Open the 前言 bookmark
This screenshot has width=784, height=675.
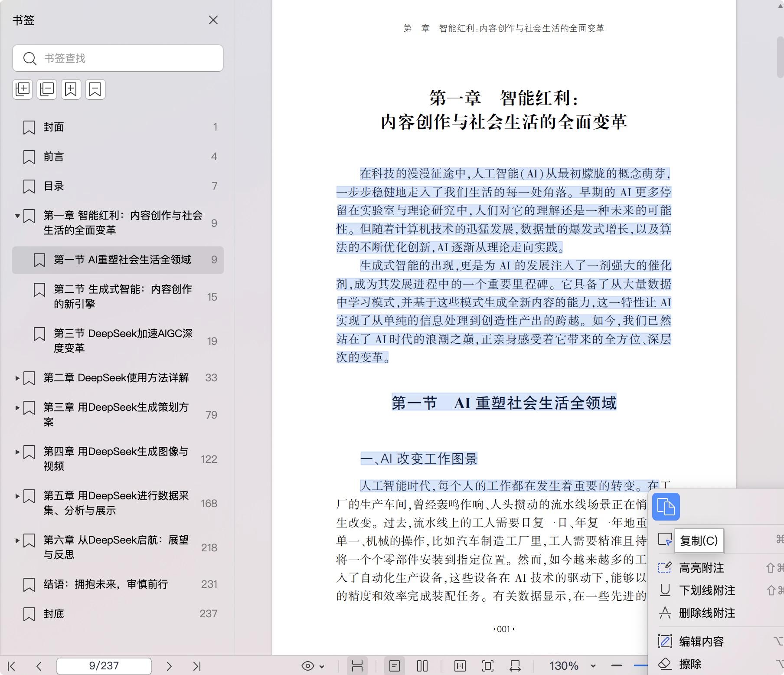118,157
